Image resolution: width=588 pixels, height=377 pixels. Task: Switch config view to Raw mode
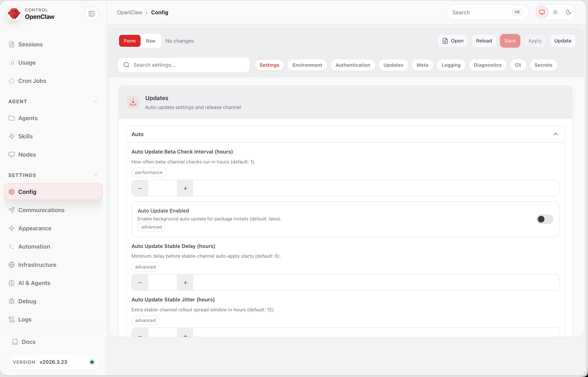tap(151, 41)
